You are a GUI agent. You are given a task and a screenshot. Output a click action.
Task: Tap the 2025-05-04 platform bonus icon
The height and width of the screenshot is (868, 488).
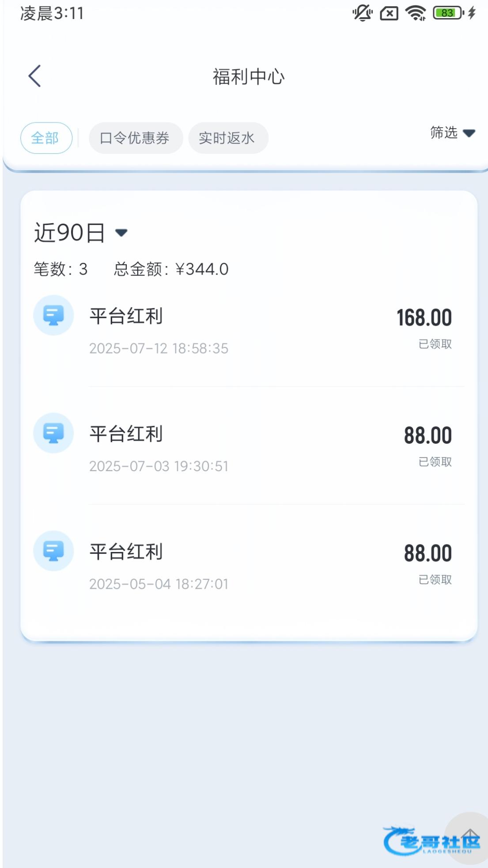pos(53,551)
